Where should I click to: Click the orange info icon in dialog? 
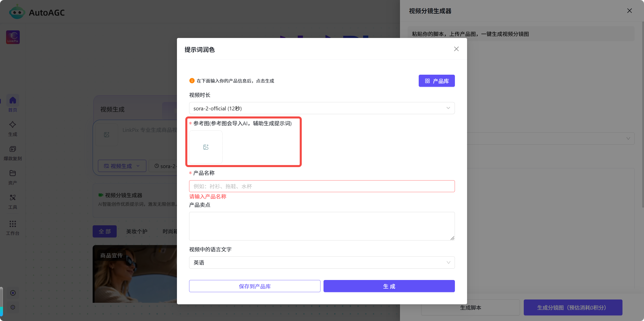point(192,81)
